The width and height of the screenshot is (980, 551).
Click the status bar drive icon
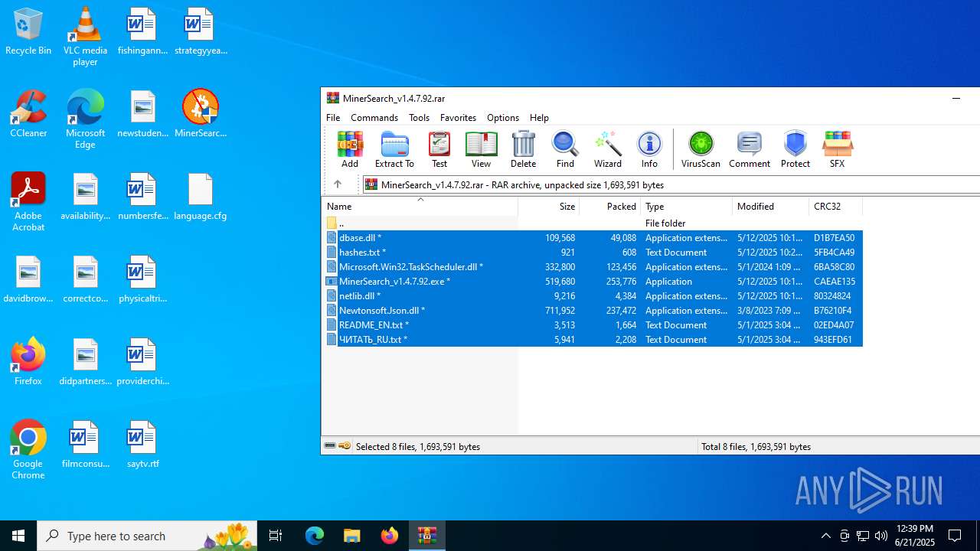[330, 446]
